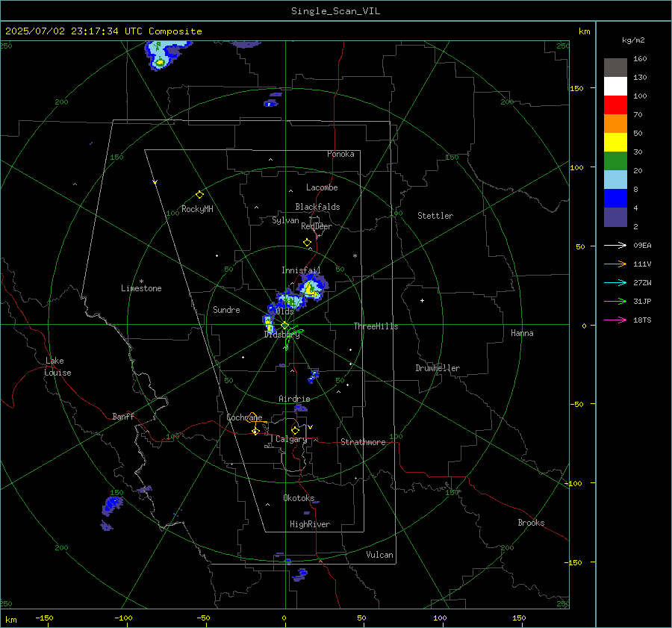Click the Limestone label
Screen dimensions: 672x628
pyautogui.click(x=141, y=288)
